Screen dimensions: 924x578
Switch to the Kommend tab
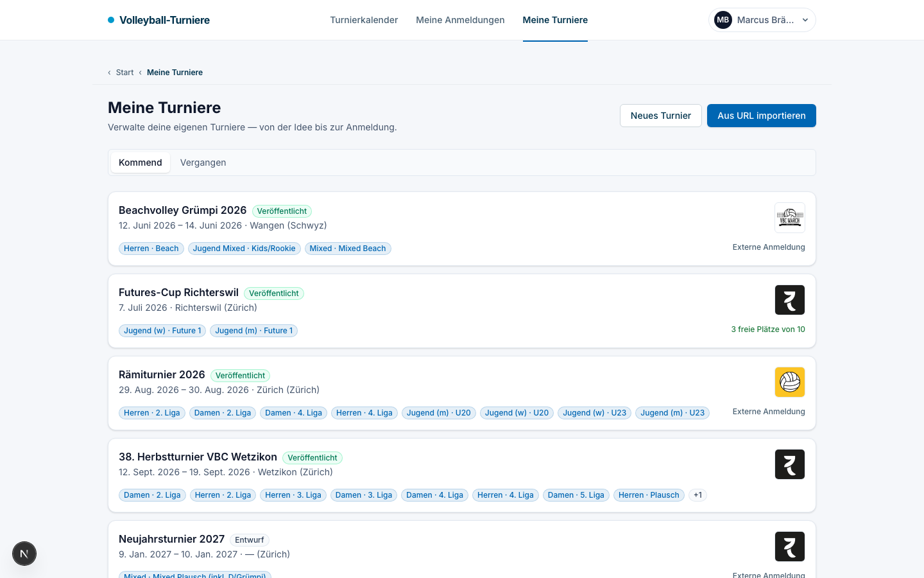click(141, 162)
